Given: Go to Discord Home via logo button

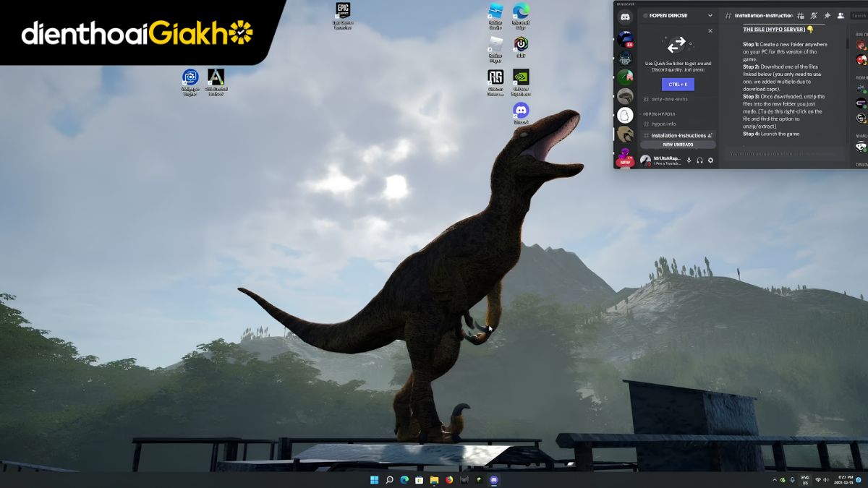Looking at the screenshot, I should [625, 17].
